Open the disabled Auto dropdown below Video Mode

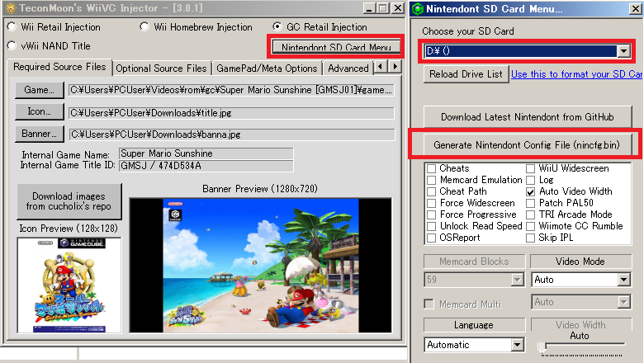tap(580, 302)
